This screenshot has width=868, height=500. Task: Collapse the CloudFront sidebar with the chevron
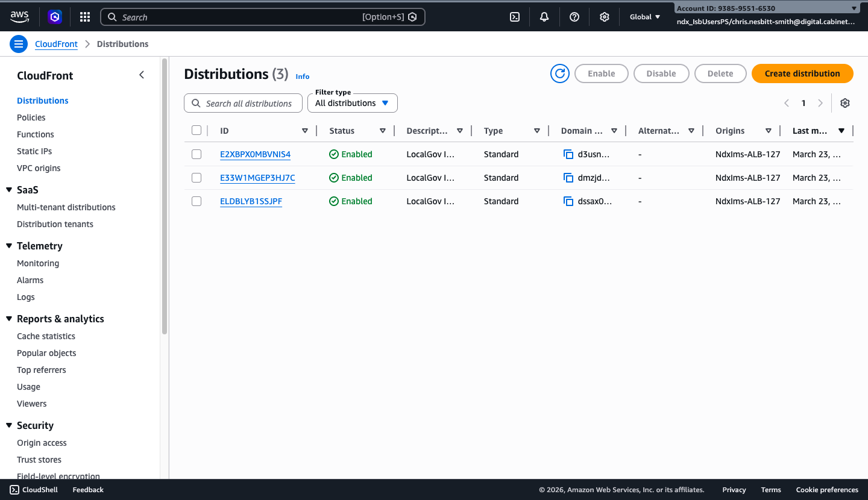click(142, 75)
